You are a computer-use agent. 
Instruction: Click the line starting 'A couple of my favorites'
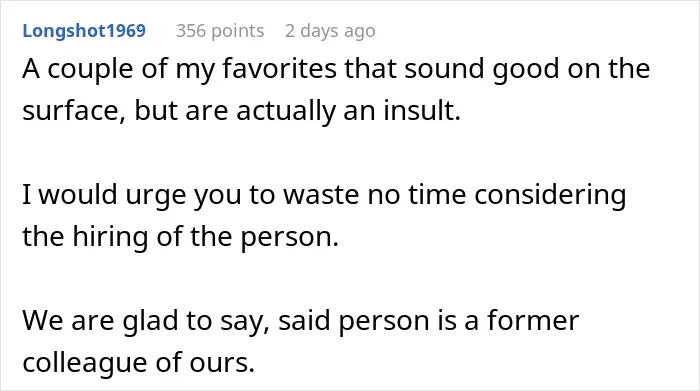pos(336,70)
